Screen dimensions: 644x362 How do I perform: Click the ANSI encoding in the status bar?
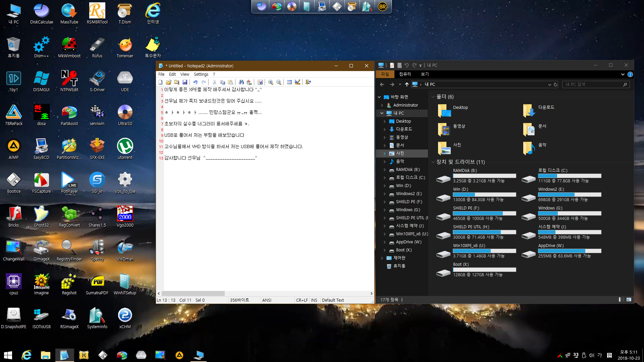coord(267,300)
